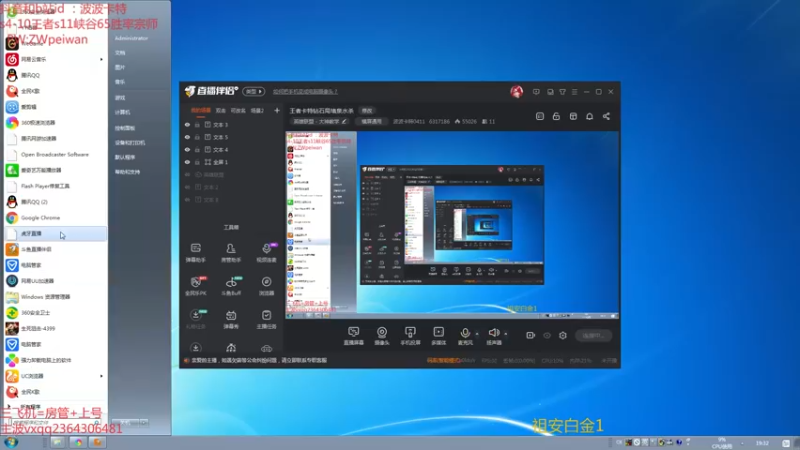800x450 pixels.
Task: Click the record video icon
Action: [530, 335]
